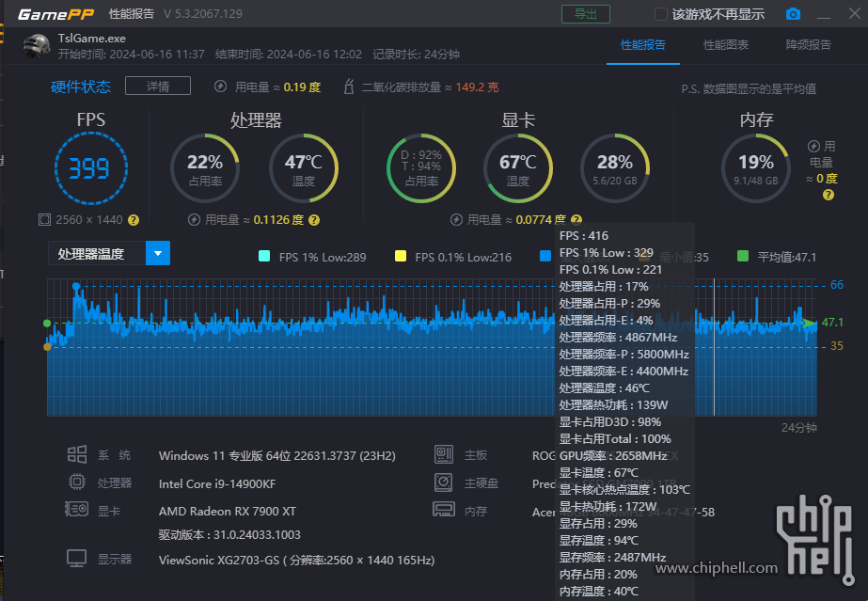Screen dimensions: 868x601
Task: Click help icon beside CPU power 0.1126
Action: coord(314,220)
